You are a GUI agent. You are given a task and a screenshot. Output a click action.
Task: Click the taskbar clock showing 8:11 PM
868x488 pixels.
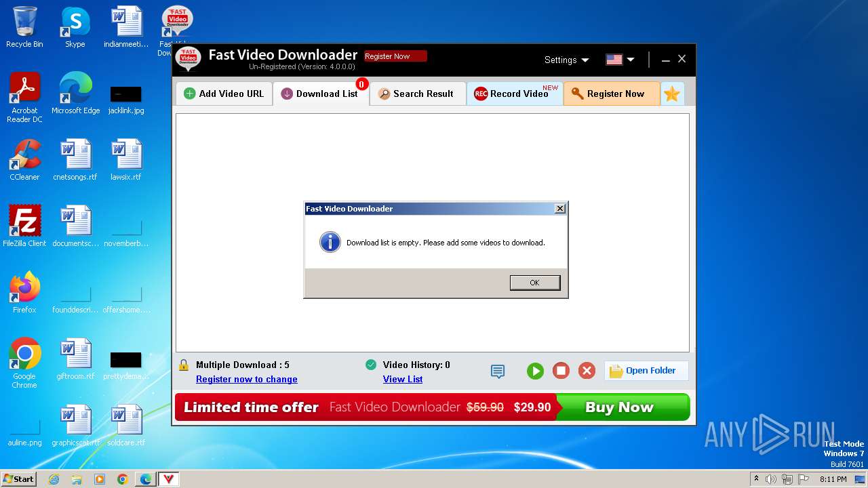tap(833, 479)
